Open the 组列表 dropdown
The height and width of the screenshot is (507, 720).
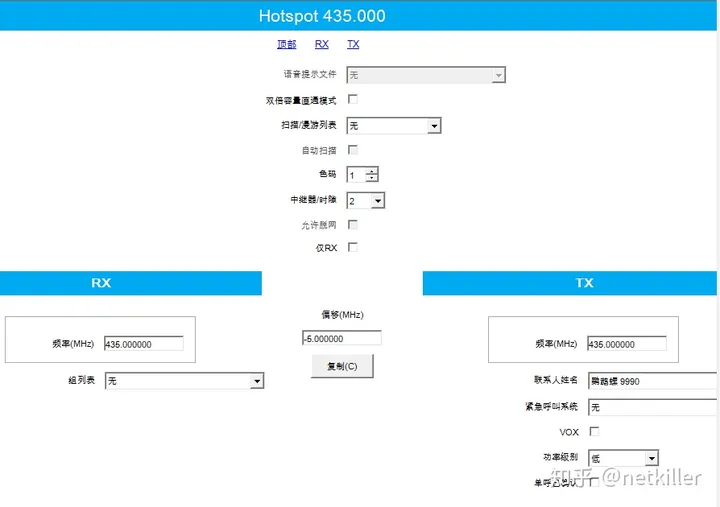coord(257,381)
